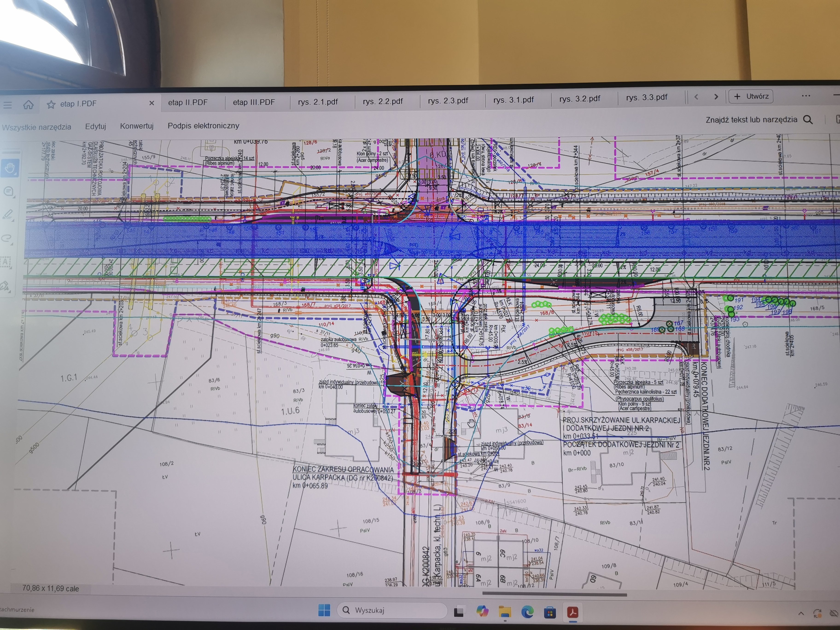Screen dimensions: 840x630
Task: Open the rys. 2.1.pdf tab
Action: tap(318, 102)
